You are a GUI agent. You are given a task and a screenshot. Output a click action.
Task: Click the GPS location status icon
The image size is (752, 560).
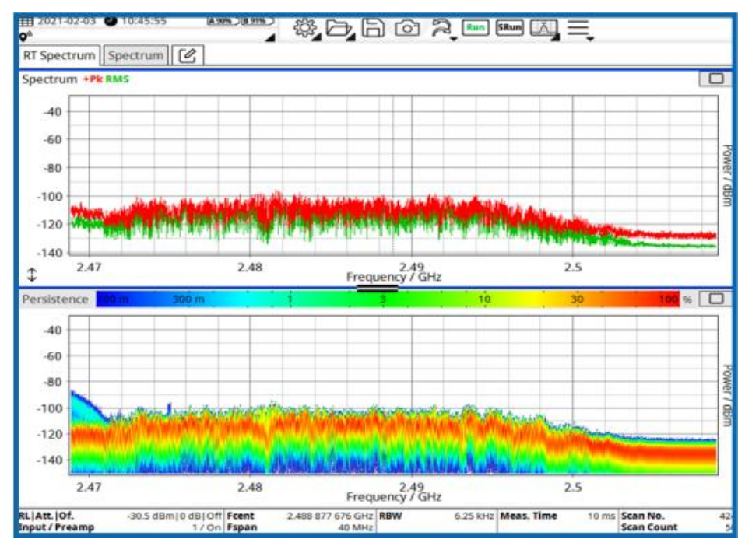[x=26, y=37]
